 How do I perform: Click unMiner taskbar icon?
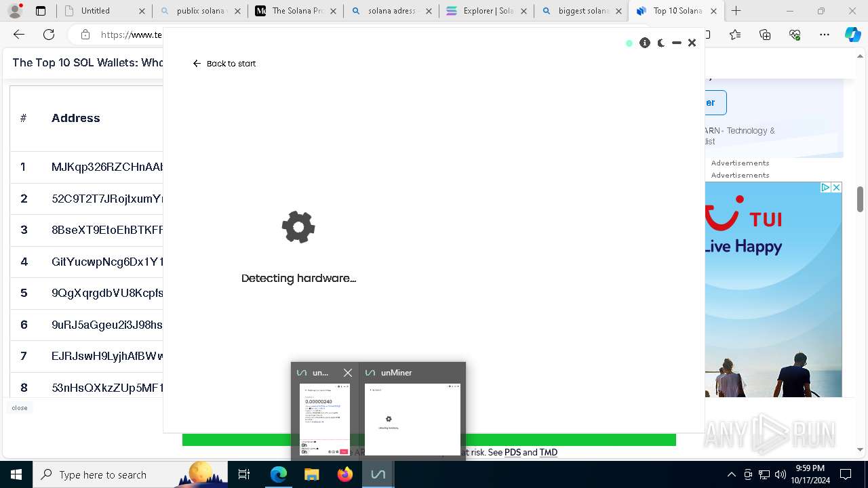[x=378, y=474]
